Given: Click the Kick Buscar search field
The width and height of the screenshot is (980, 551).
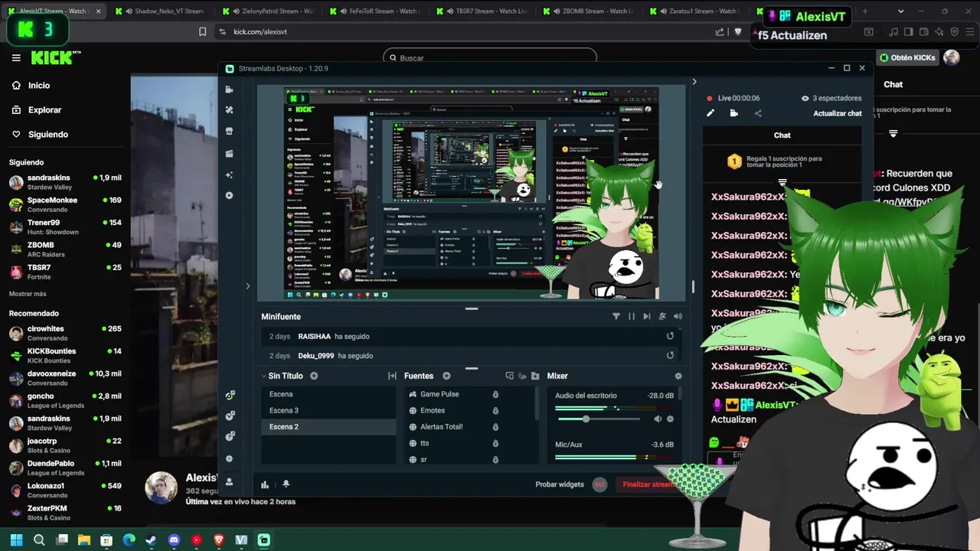Looking at the screenshot, I should (490, 58).
